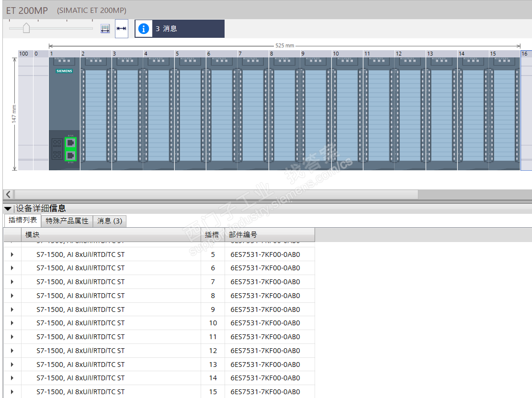Expand the slot 7 module row
This screenshot has width=532, height=398.
[x=12, y=282]
